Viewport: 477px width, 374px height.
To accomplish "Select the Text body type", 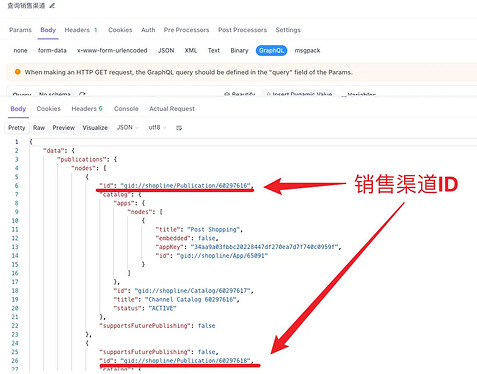I will point(214,51).
